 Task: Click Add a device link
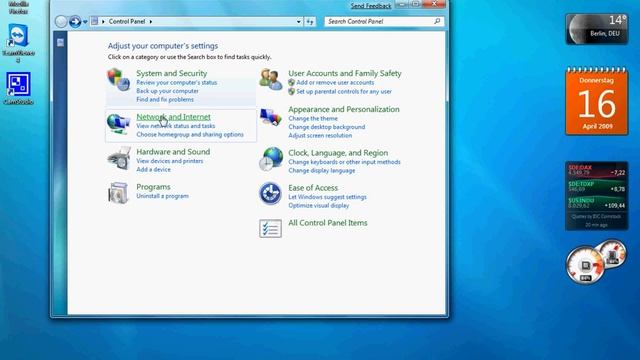tap(153, 169)
